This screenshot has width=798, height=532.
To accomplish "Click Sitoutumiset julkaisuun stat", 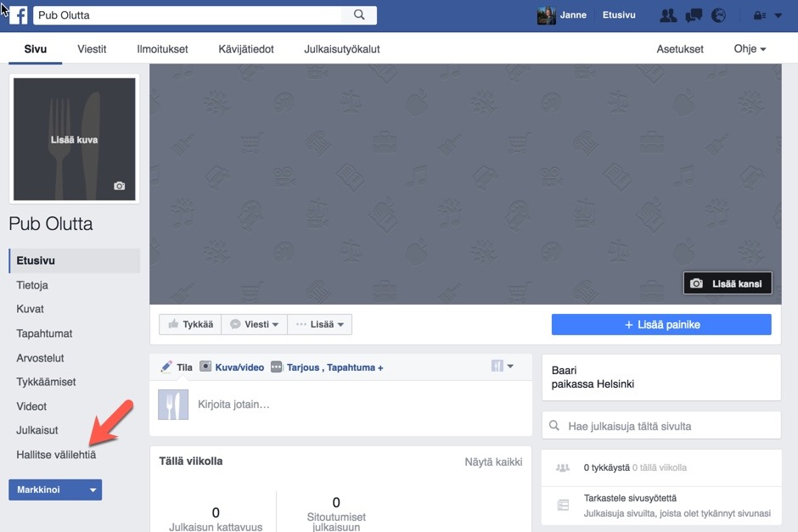I will (x=336, y=513).
